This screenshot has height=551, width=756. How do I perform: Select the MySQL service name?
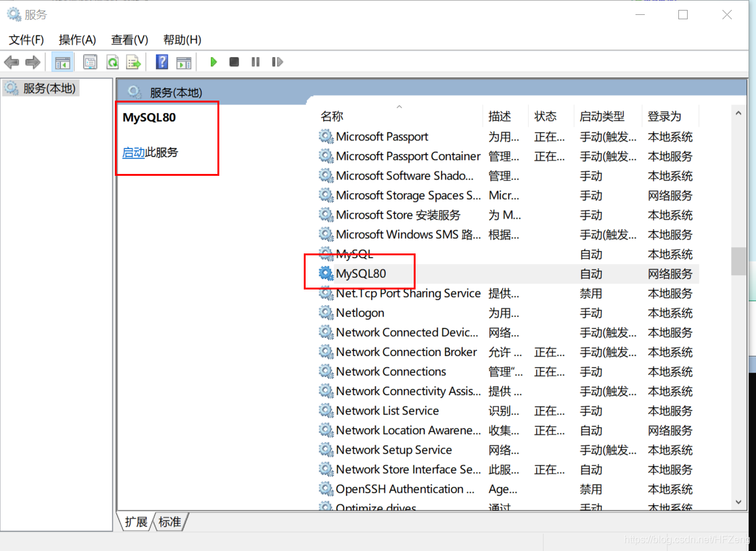click(355, 254)
